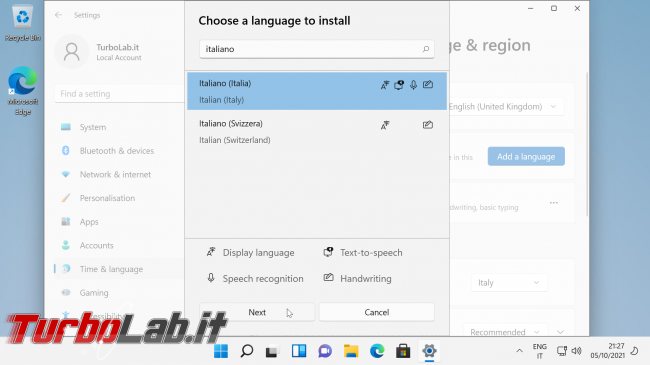Click the language search field containing italiano
The image size is (650, 365).
click(x=317, y=49)
